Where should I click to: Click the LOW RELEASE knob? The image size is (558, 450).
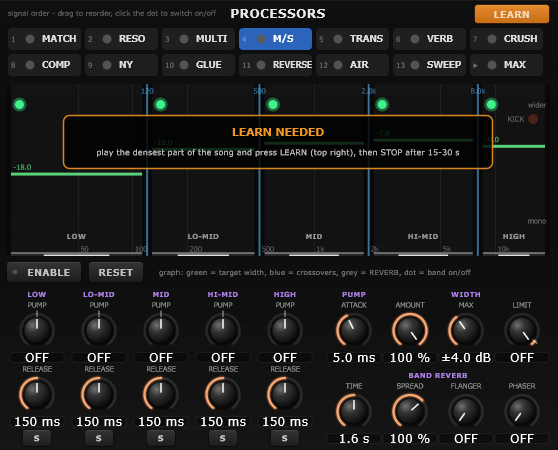click(x=37, y=394)
